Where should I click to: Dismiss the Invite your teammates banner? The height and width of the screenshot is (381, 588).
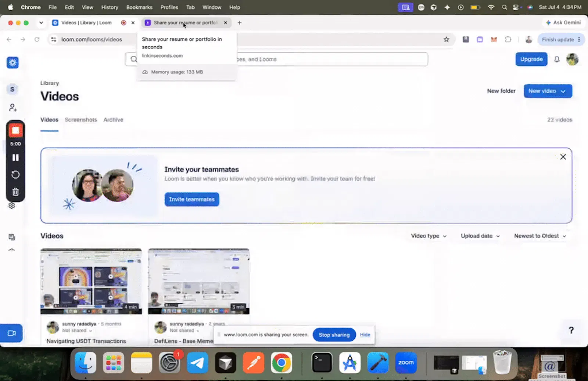click(563, 157)
